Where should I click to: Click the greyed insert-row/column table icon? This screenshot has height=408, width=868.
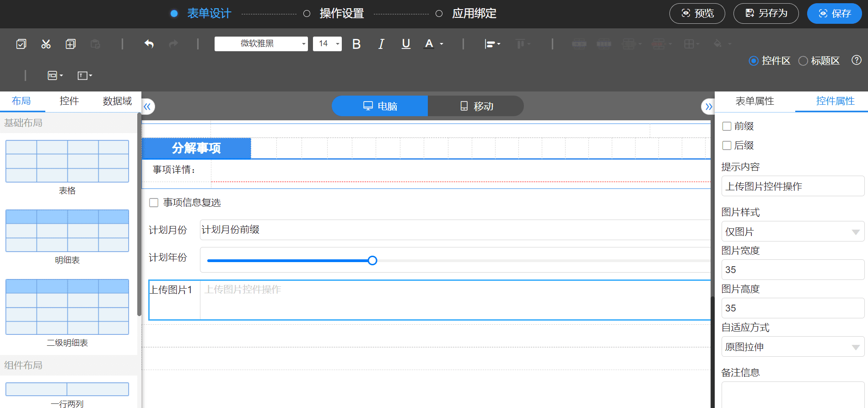(x=629, y=44)
